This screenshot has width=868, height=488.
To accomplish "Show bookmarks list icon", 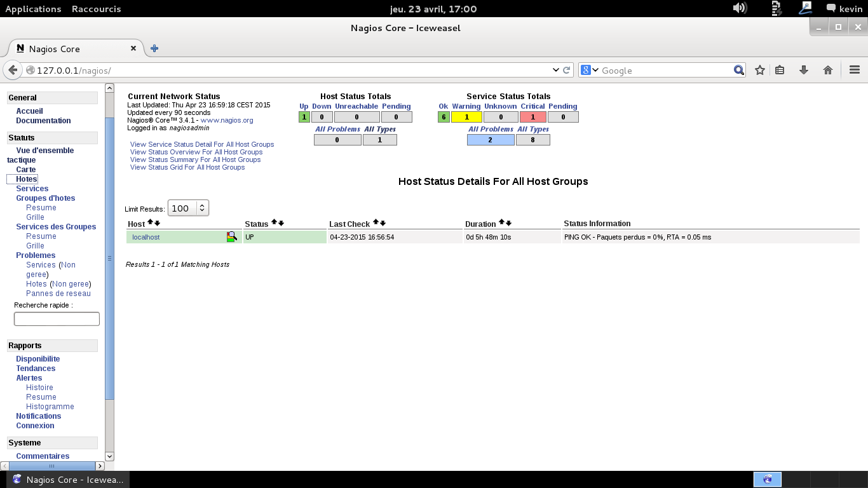I will click(780, 70).
